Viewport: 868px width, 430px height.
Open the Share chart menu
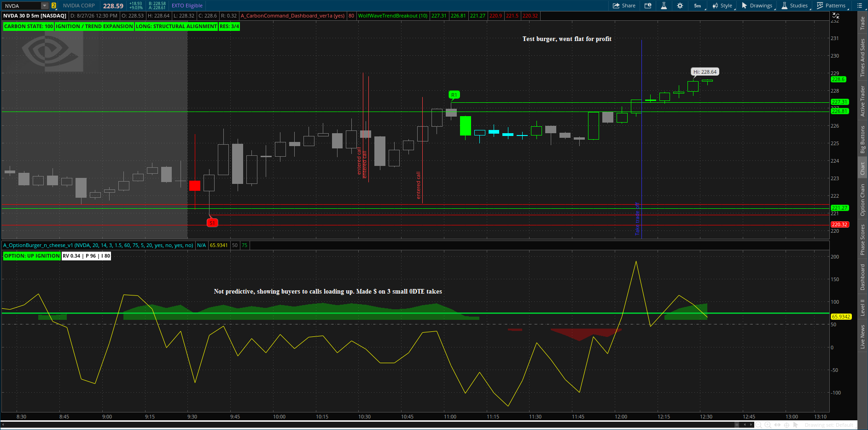point(624,6)
